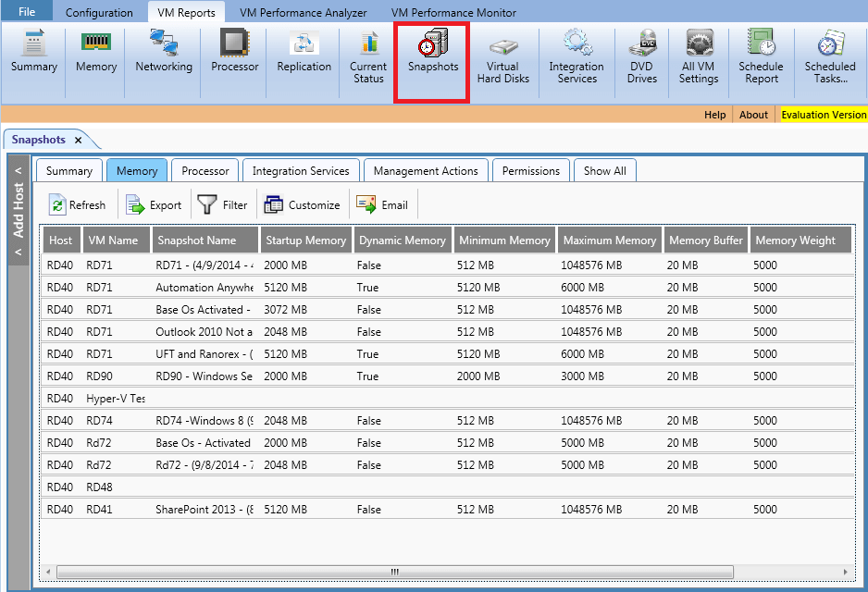The height and width of the screenshot is (592, 868).
Task: Open the Snapshots report icon
Action: point(433,53)
